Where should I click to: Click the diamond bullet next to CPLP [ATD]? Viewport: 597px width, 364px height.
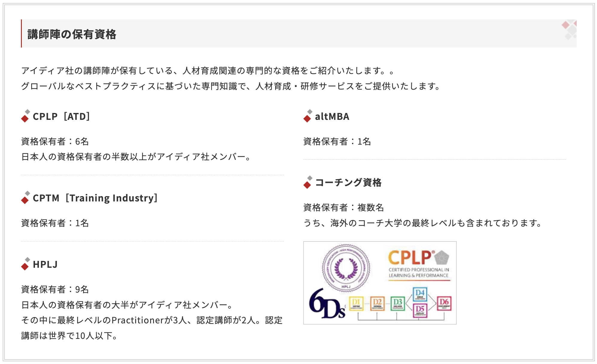(25, 116)
